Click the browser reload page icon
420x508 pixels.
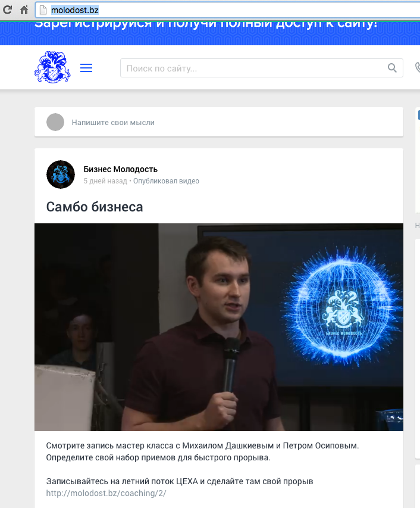coord(8,10)
